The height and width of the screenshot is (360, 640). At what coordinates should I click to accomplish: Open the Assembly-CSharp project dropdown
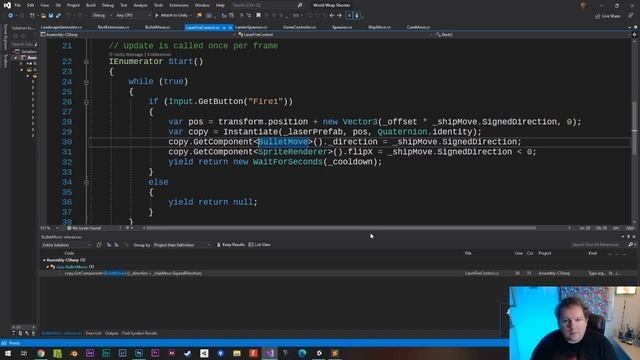[137, 35]
